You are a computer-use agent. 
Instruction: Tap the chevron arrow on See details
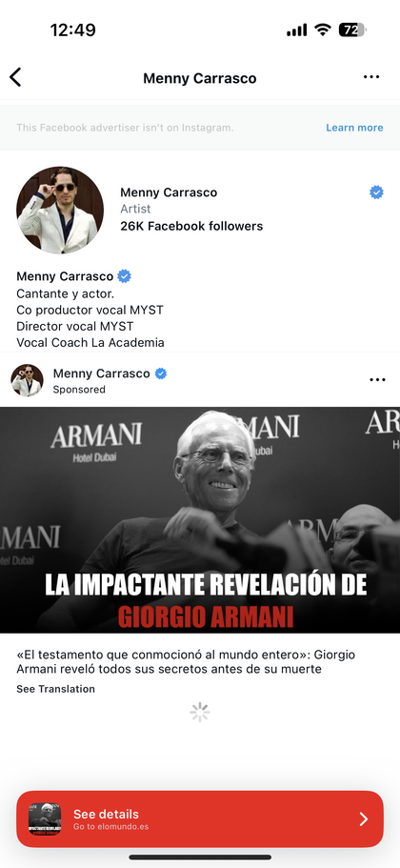(364, 819)
